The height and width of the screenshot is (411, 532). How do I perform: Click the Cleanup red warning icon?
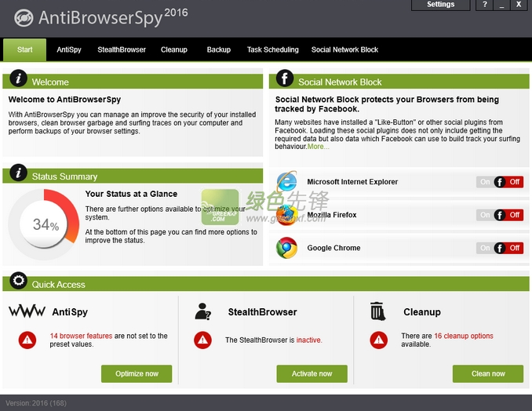pyautogui.click(x=379, y=340)
